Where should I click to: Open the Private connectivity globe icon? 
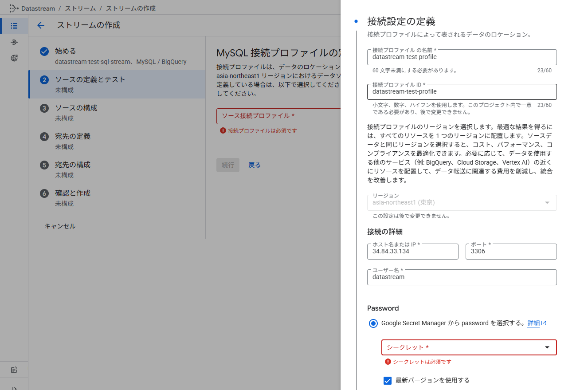[14, 58]
